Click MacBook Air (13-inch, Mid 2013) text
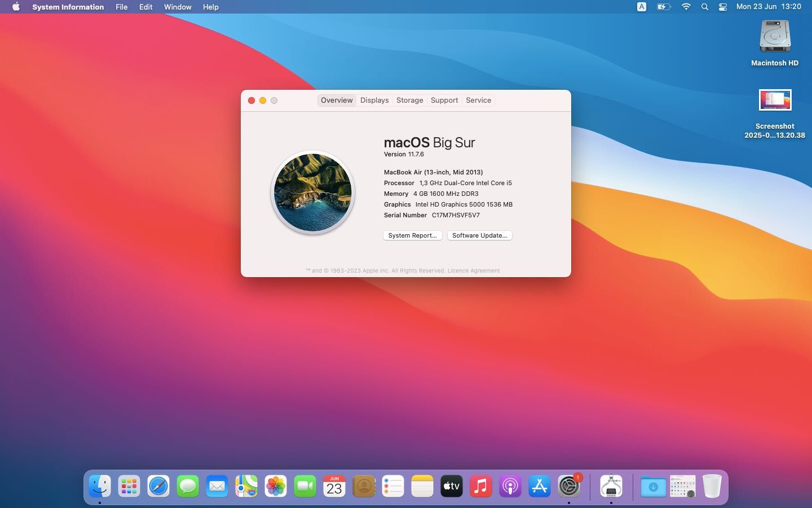This screenshot has height=508, width=812. point(433,172)
